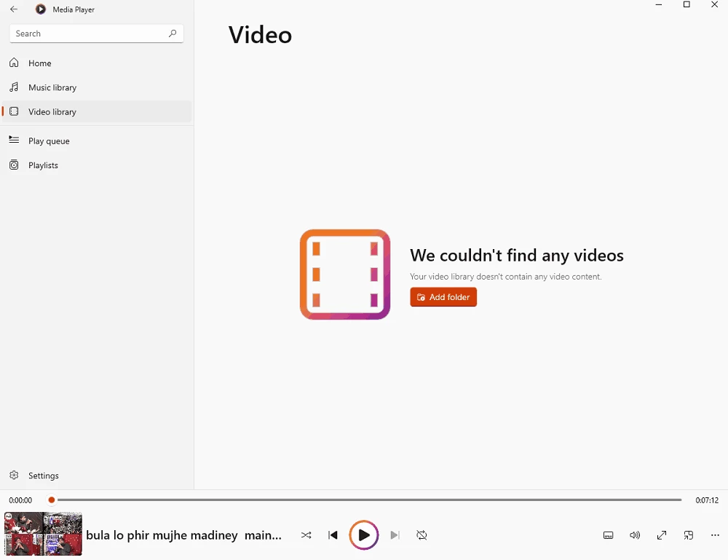Open the more options ellipsis menu
The width and height of the screenshot is (728, 560).
click(715, 535)
